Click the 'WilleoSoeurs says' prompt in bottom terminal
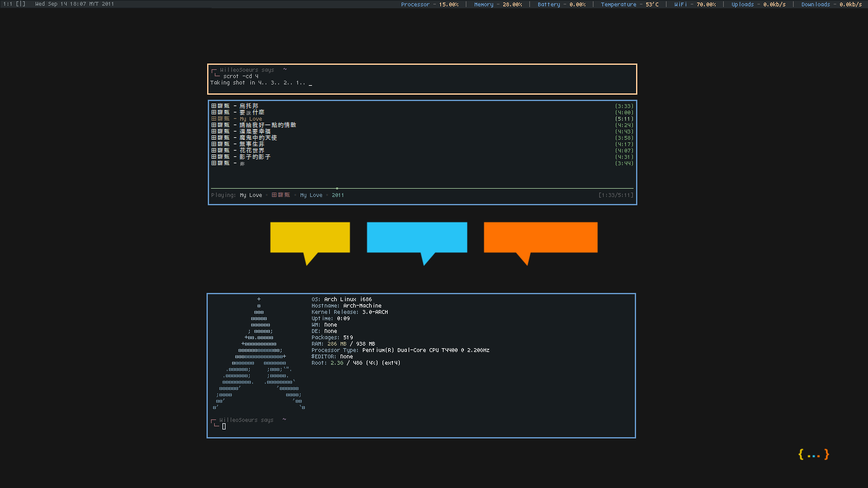 coord(247,420)
